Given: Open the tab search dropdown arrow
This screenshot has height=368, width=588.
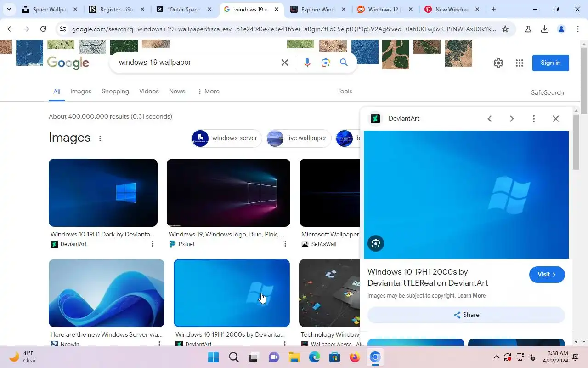Looking at the screenshot, I should coord(9,9).
